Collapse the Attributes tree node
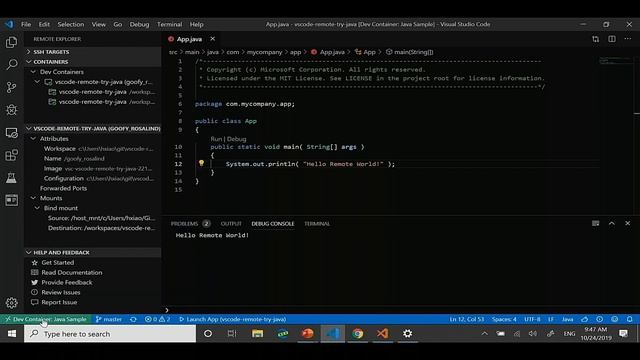This screenshot has height=360, width=640. pos(33,139)
